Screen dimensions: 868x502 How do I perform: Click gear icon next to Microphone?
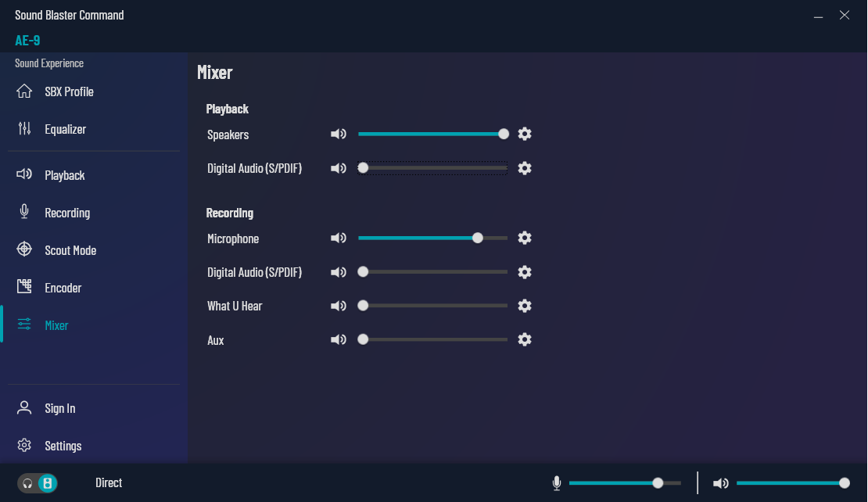[x=525, y=238]
